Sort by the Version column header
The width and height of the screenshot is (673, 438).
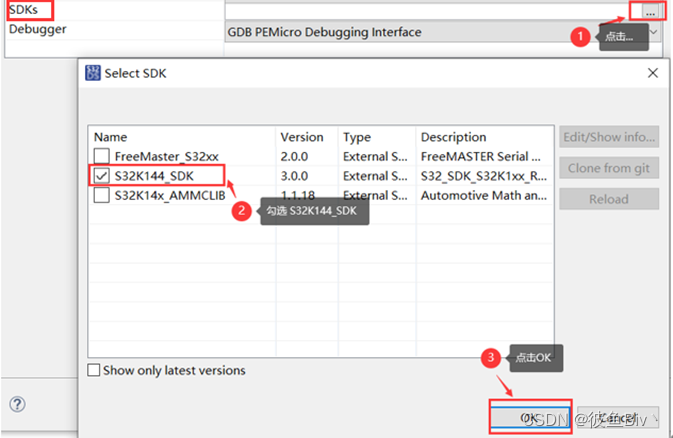click(x=302, y=137)
